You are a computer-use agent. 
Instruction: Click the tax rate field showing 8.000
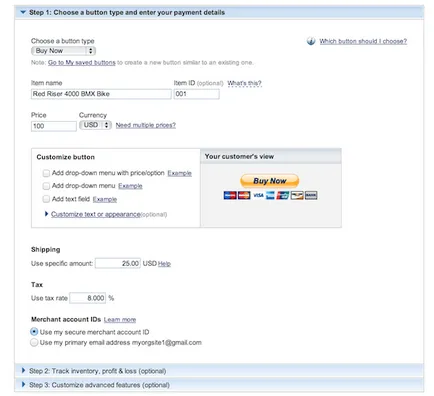(x=88, y=298)
